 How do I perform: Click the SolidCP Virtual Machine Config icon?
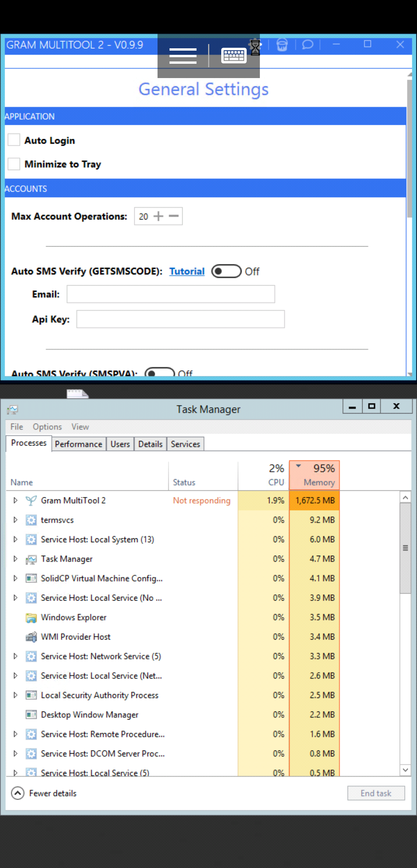[31, 578]
